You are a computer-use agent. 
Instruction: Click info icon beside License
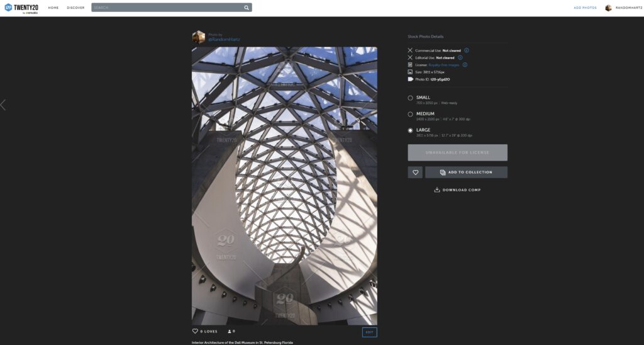465,65
